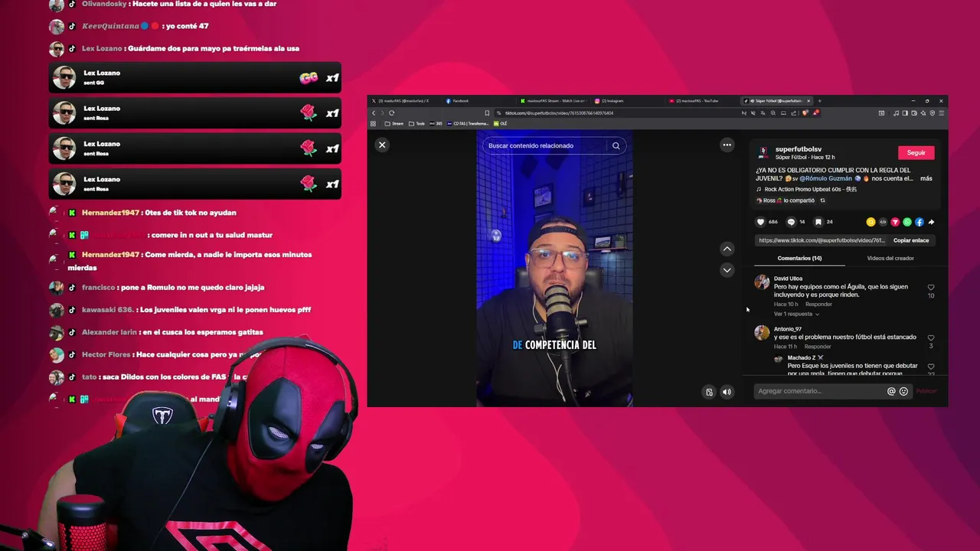Open comments via speech bubble icon
The image size is (980, 551).
pyautogui.click(x=791, y=222)
